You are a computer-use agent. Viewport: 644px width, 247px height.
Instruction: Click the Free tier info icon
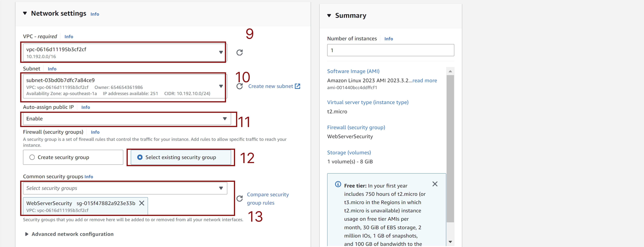tap(338, 184)
